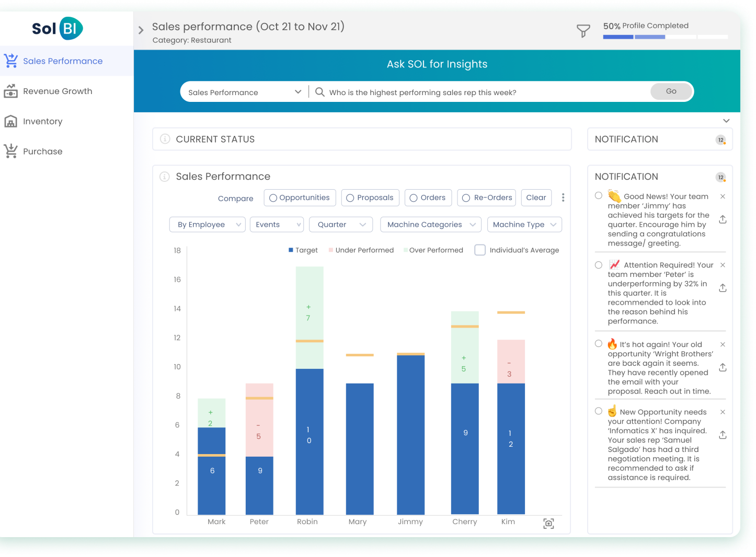
Task: Select the Re-Orders compare radio option
Action: pyautogui.click(x=466, y=198)
